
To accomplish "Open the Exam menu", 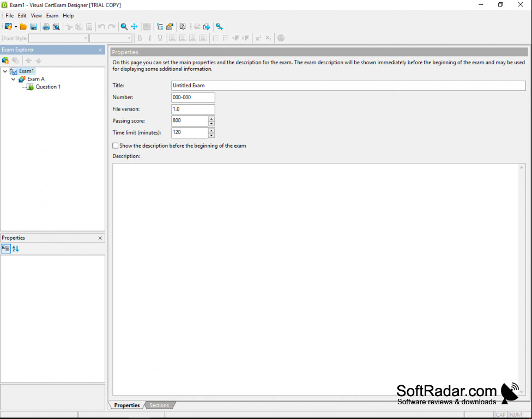I will pyautogui.click(x=52, y=16).
